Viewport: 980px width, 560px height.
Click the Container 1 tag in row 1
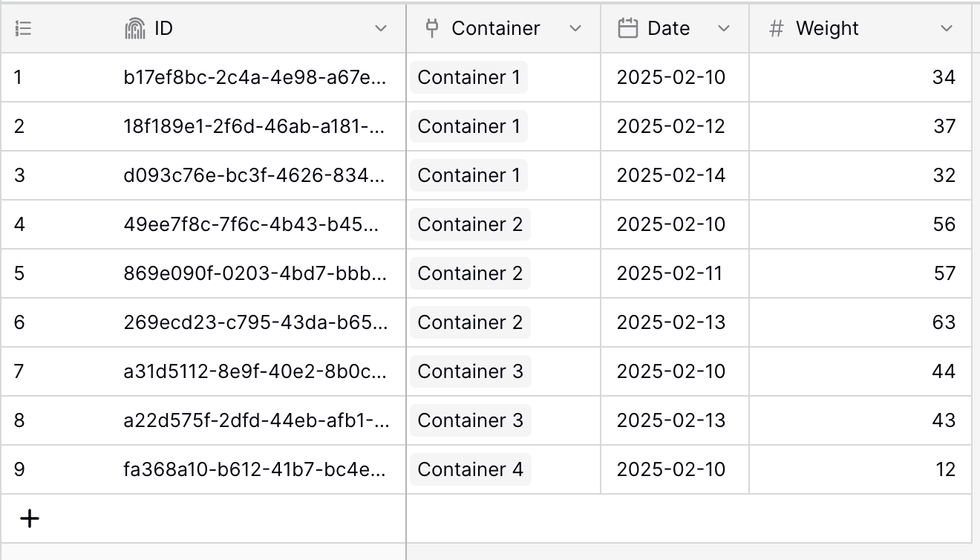click(x=468, y=77)
